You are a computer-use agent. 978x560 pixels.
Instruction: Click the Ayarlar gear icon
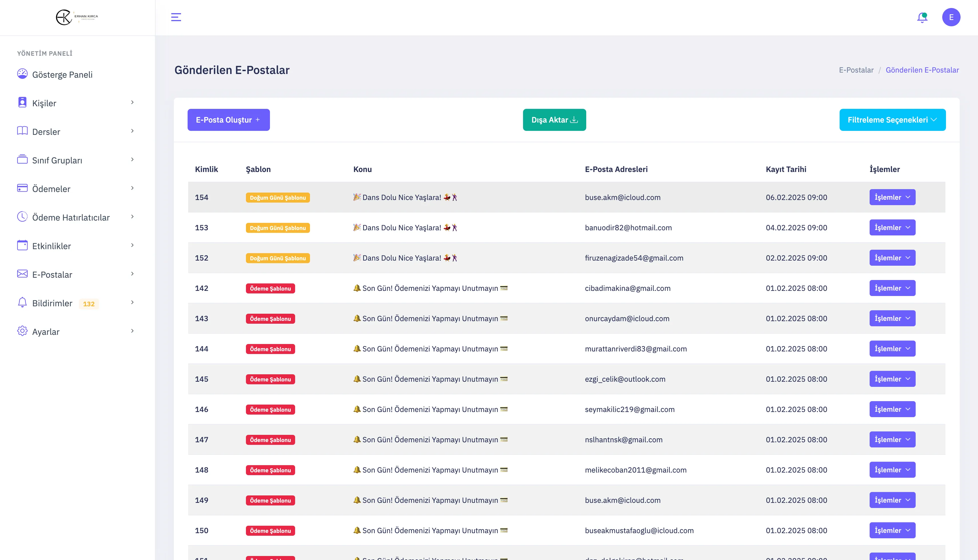[x=22, y=331]
